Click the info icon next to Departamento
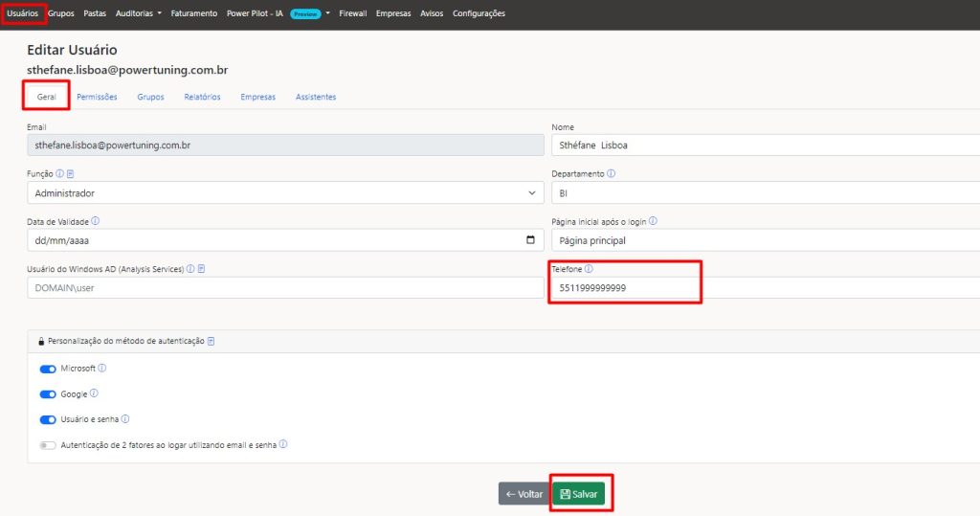The width and height of the screenshot is (980, 516). point(611,174)
